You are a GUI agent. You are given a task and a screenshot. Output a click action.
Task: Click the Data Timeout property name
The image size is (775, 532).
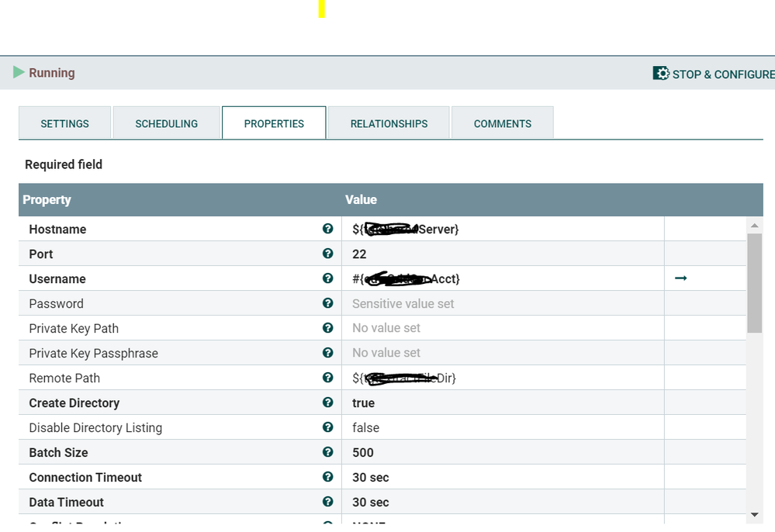[x=66, y=502]
